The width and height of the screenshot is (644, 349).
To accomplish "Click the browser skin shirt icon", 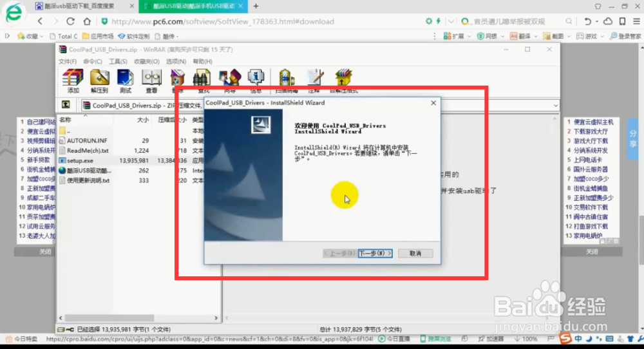I will coord(598,6).
